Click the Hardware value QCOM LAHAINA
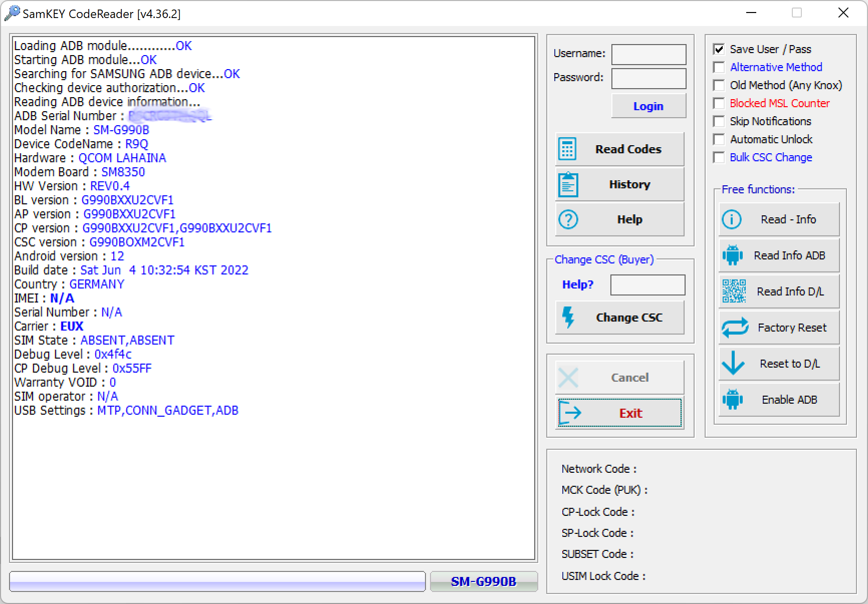This screenshot has height=604, width=868. click(x=122, y=158)
